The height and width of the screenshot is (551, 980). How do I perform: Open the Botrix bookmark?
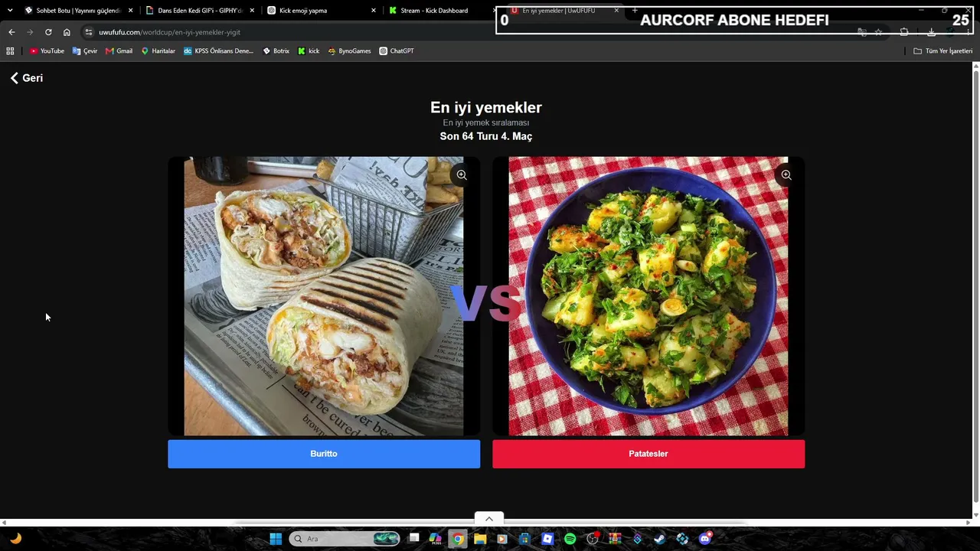pyautogui.click(x=276, y=51)
